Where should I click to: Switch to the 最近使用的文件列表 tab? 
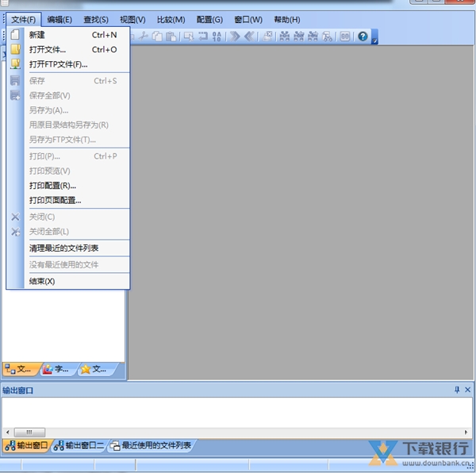[151, 446]
